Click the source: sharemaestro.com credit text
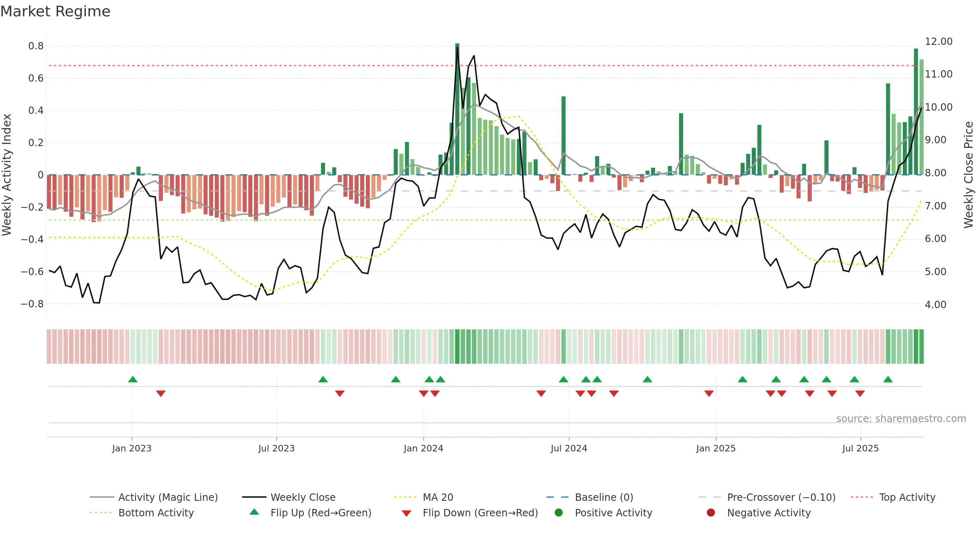The height and width of the screenshot is (551, 980). (x=901, y=419)
